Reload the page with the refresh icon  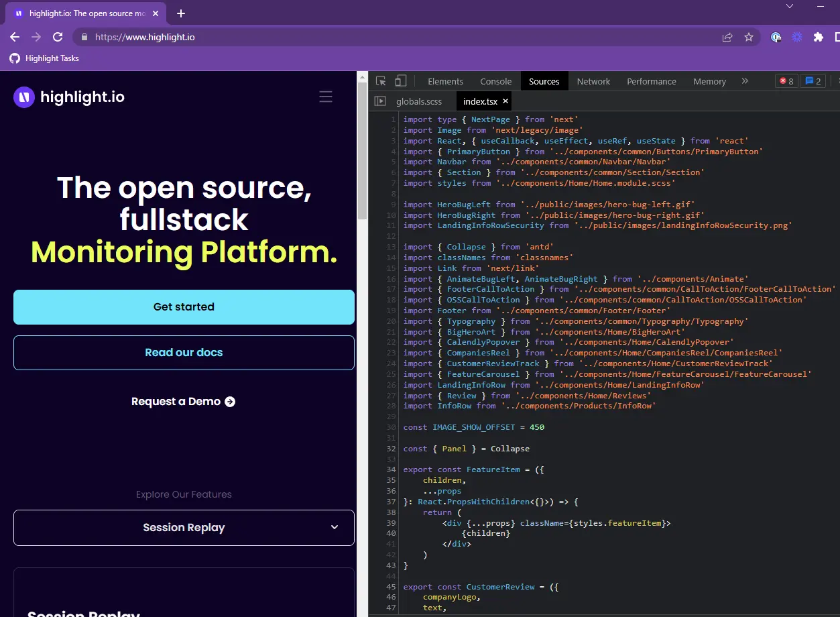point(58,38)
